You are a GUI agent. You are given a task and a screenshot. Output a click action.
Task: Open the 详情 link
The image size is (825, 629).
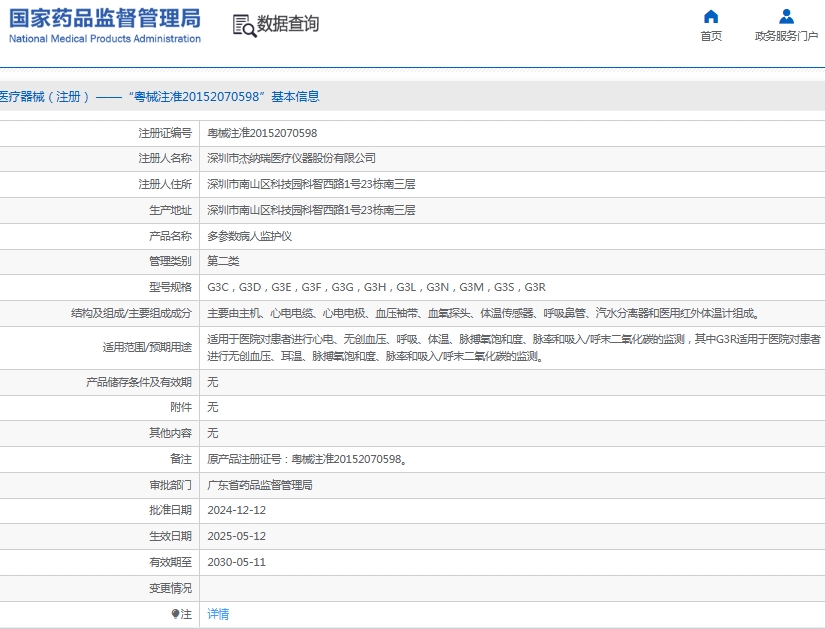point(218,614)
